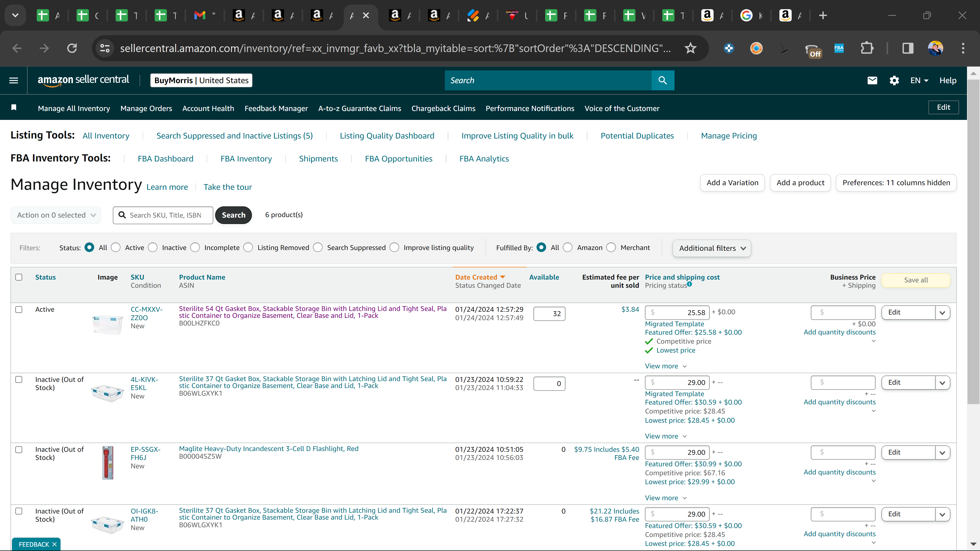The width and height of the screenshot is (980, 551).
Task: Bookmark this page with the star icon
Action: pos(691,48)
